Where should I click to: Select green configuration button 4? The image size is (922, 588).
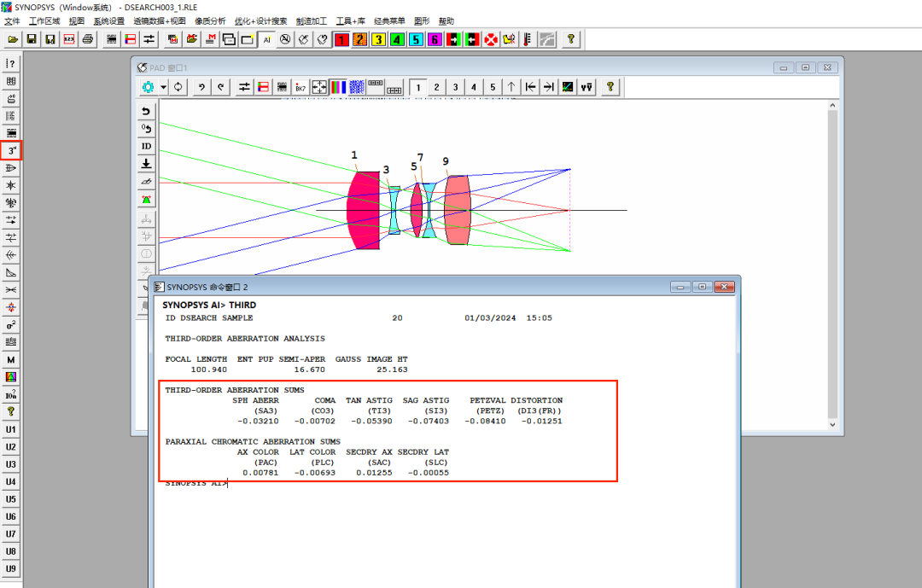[398, 39]
